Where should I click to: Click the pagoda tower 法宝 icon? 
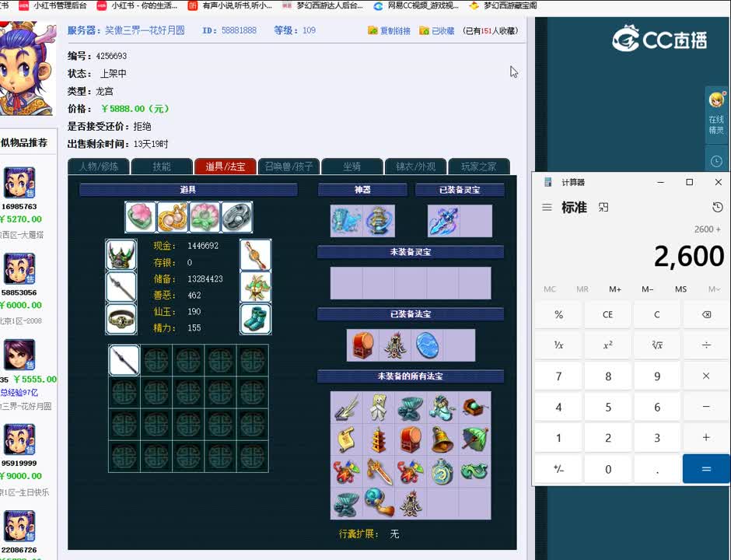point(379,439)
